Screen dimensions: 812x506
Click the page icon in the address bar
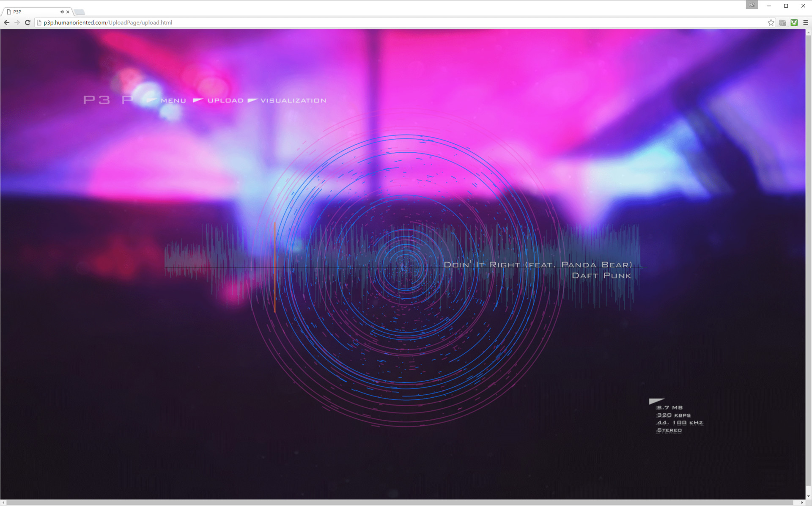pyautogui.click(x=38, y=22)
